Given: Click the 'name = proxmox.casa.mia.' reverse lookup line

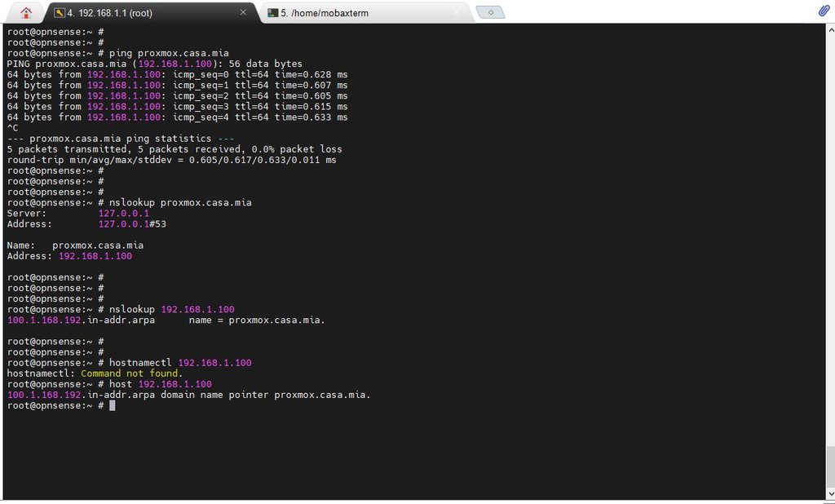Looking at the screenshot, I should (166, 320).
